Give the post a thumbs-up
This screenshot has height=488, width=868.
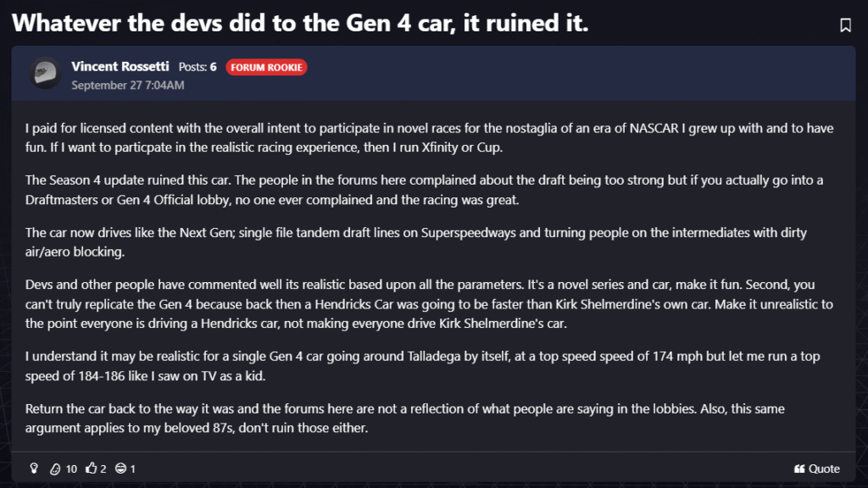(92, 469)
